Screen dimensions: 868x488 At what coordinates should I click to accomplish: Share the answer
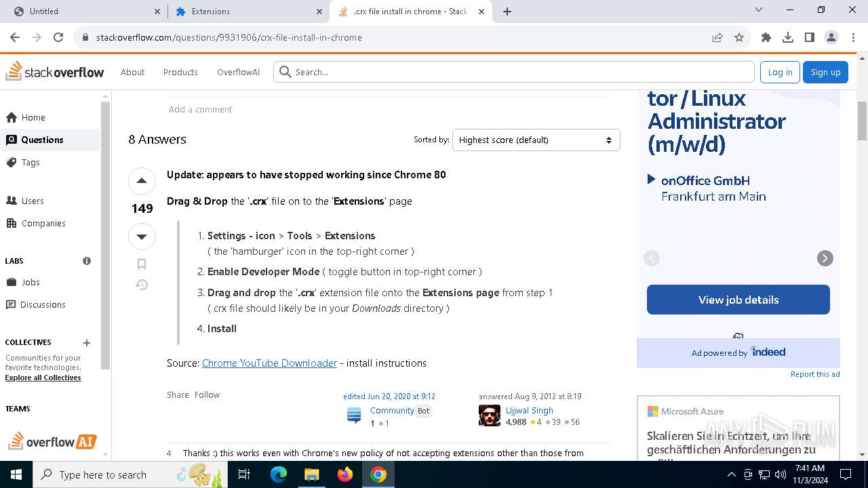pyautogui.click(x=178, y=394)
